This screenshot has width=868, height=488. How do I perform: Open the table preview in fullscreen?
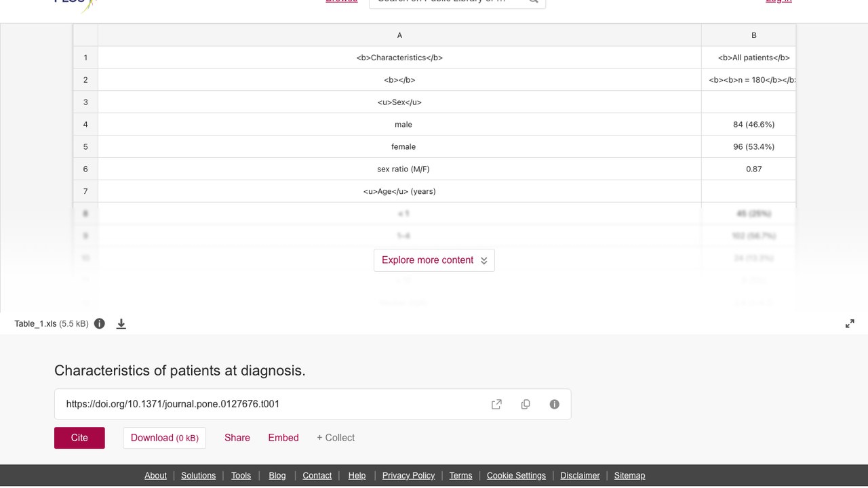coord(850,324)
